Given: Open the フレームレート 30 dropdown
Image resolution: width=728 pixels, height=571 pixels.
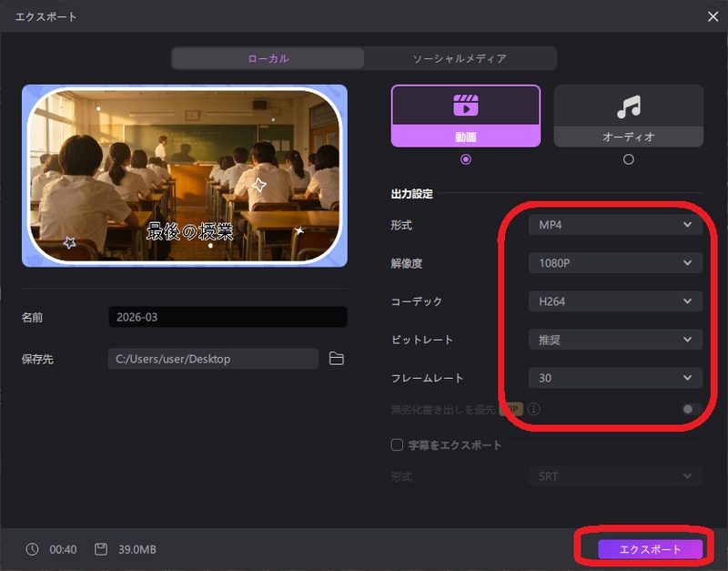Looking at the screenshot, I should point(615,377).
